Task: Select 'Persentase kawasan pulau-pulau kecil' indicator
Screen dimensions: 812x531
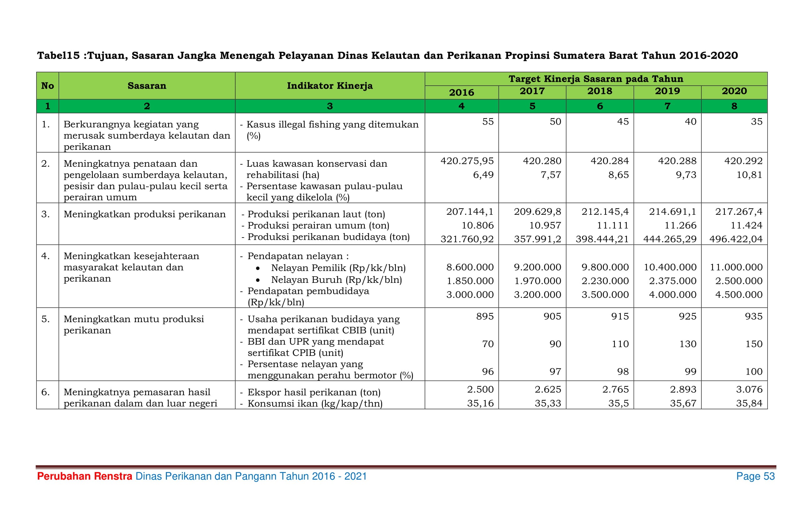Action: click(321, 192)
